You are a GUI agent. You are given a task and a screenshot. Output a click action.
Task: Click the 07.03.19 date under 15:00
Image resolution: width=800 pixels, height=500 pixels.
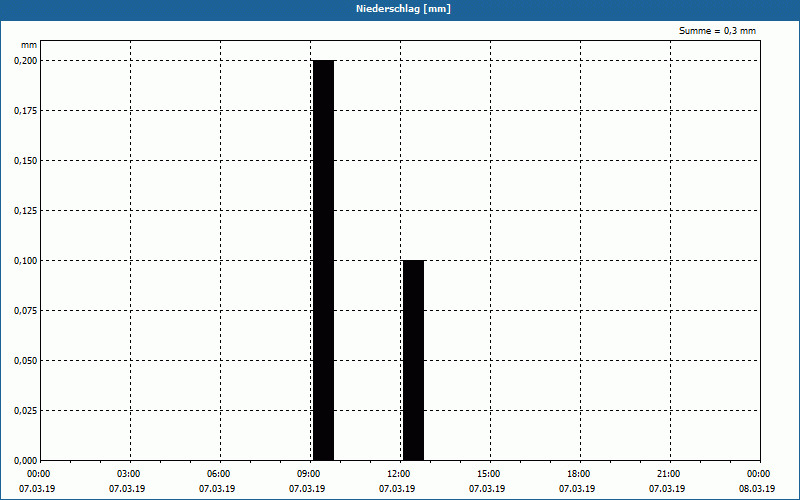coord(487,489)
